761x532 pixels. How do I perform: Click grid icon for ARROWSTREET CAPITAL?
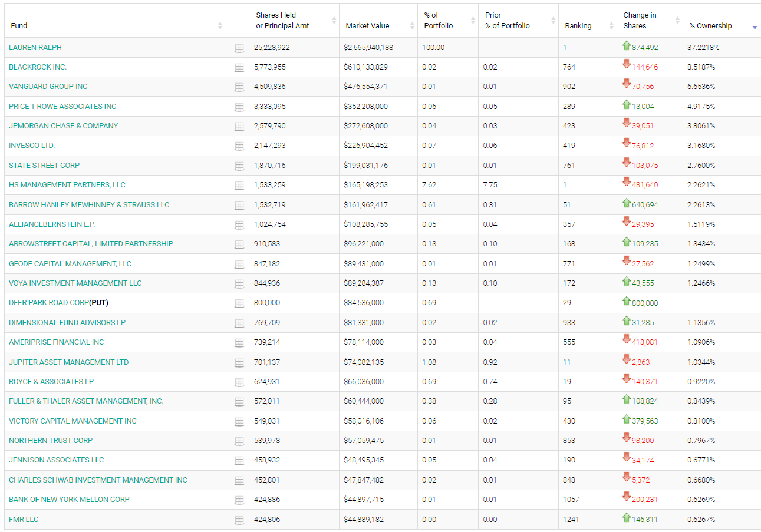coord(239,244)
